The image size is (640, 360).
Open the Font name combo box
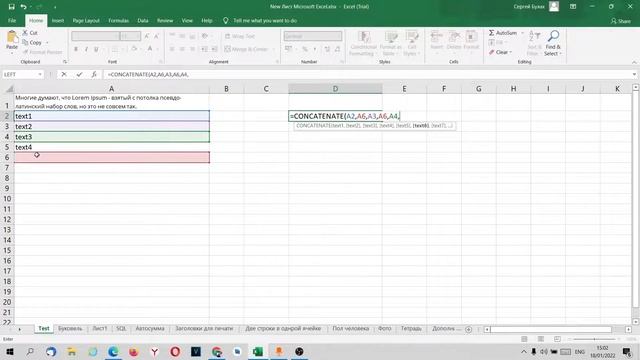[96, 36]
